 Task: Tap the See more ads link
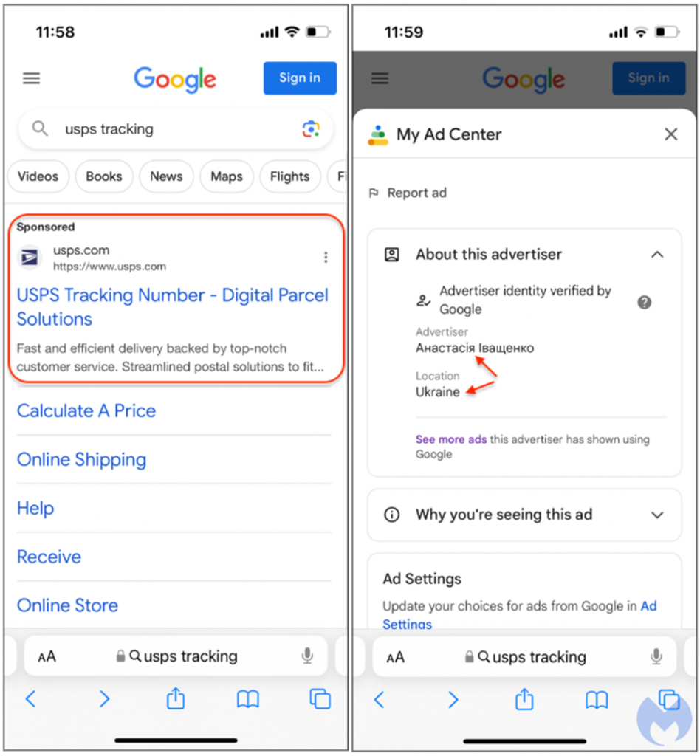(x=450, y=439)
